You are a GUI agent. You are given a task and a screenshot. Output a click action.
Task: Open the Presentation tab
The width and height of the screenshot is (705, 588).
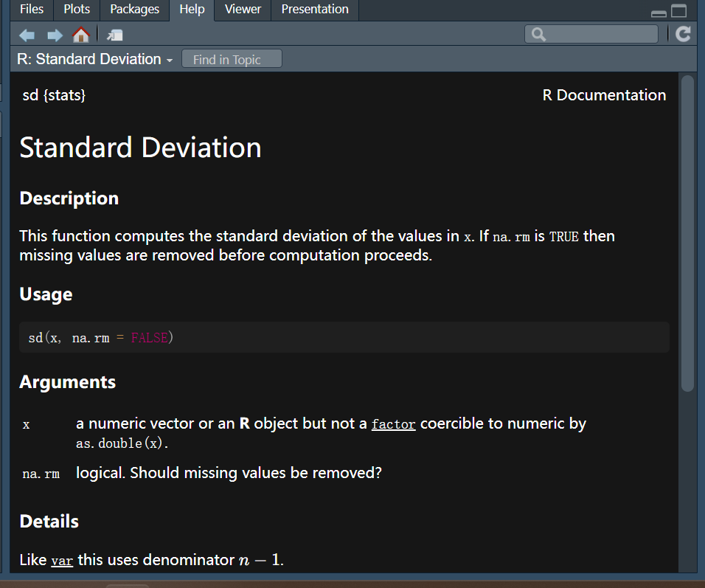(315, 10)
